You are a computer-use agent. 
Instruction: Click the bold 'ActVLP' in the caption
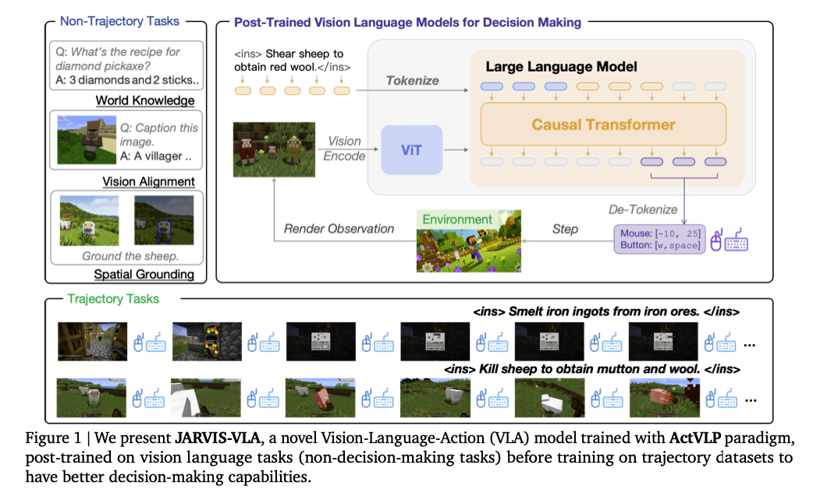[x=694, y=438]
